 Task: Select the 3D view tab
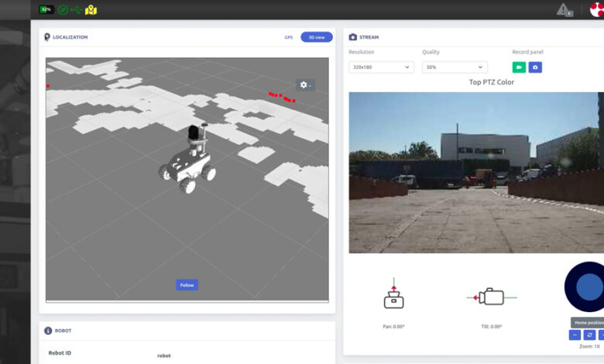tap(317, 37)
